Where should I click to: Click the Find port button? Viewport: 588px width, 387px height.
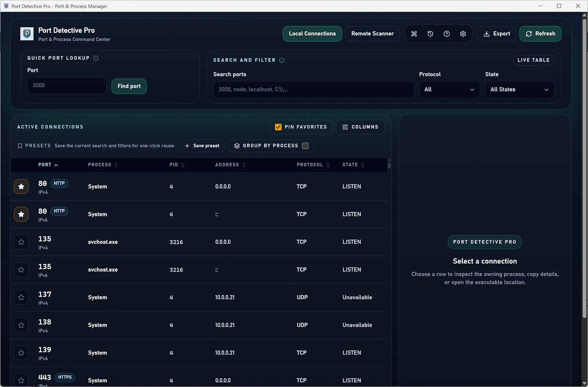tap(129, 86)
